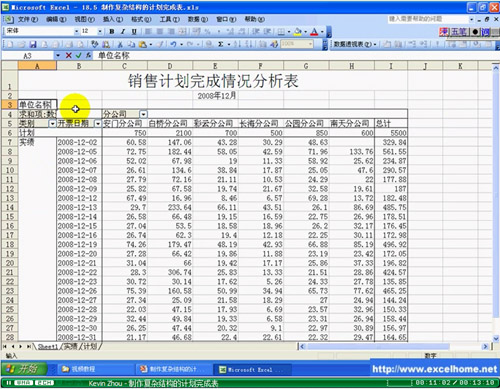The width and height of the screenshot is (500, 389).
Task: Open the font size dropdown showing 12
Action: pyautogui.click(x=100, y=31)
